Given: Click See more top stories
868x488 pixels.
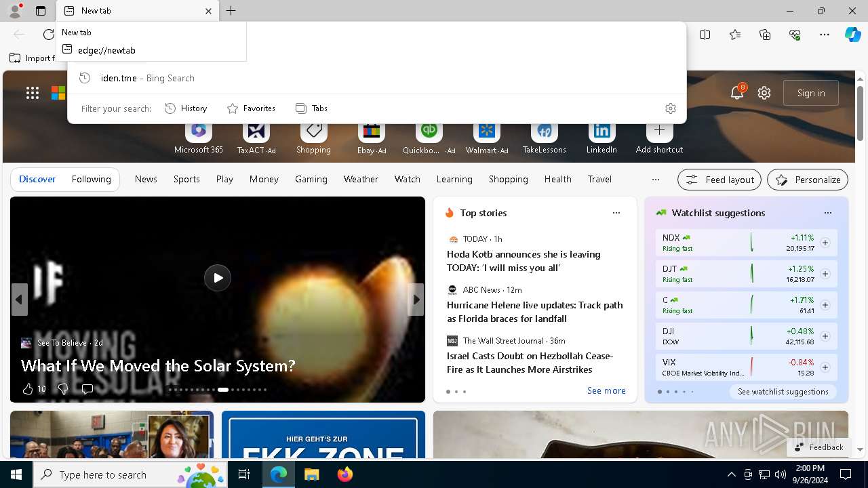Looking at the screenshot, I should [606, 391].
